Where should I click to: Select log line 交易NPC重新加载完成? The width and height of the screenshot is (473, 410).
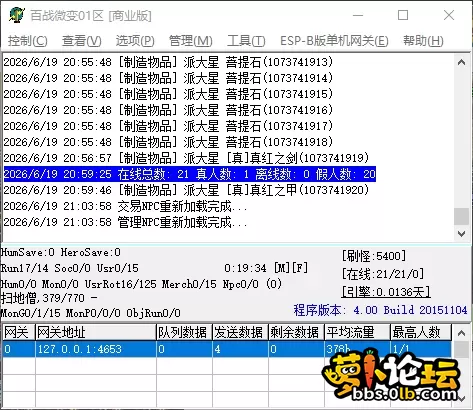(x=125, y=206)
